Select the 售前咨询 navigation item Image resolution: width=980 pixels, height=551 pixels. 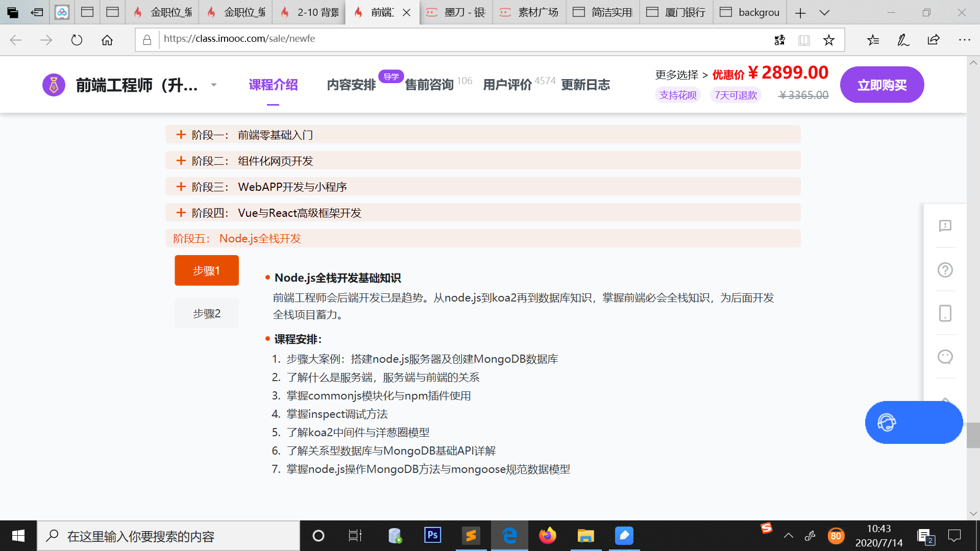tap(429, 85)
